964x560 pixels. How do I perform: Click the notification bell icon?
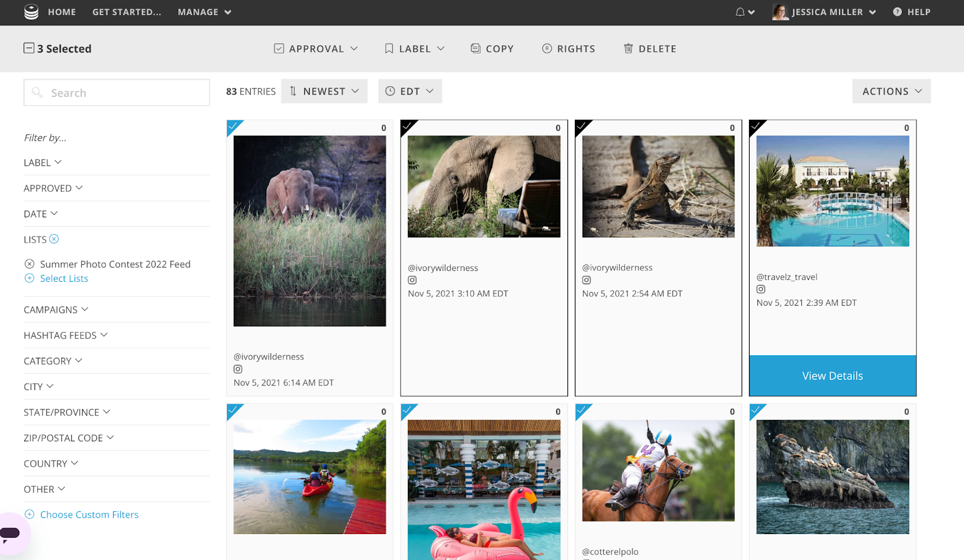pyautogui.click(x=740, y=12)
